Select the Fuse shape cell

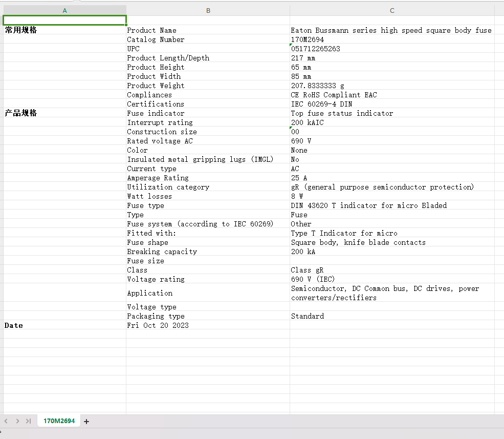point(208,242)
